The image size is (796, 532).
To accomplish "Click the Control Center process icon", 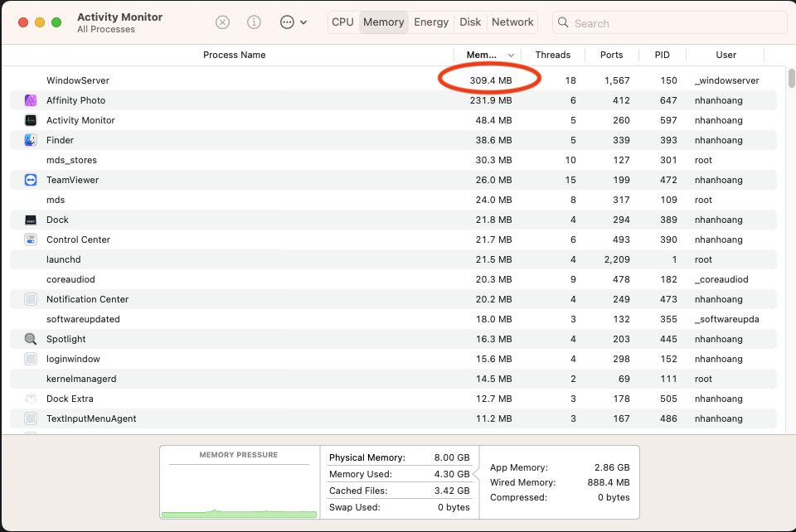I will [31, 239].
